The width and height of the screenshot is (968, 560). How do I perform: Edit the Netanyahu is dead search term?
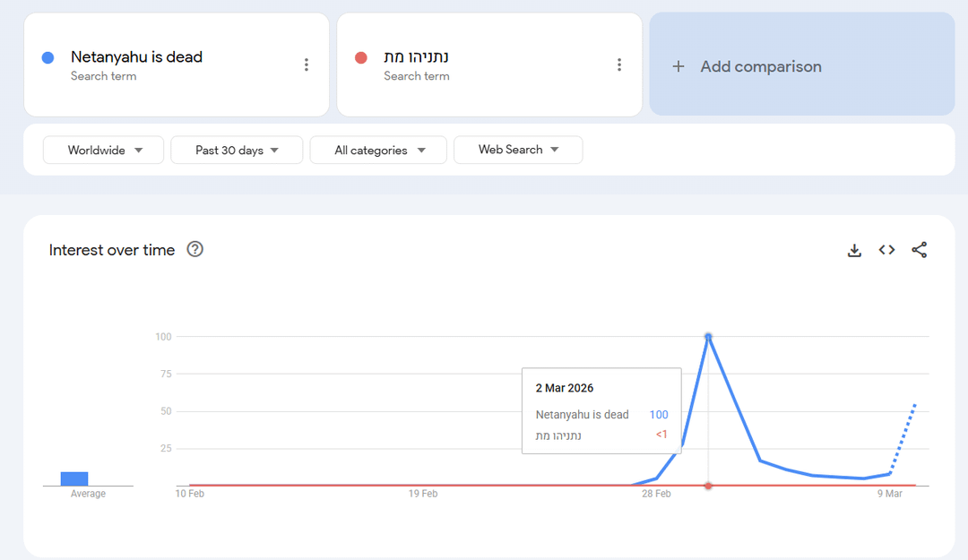(x=136, y=57)
